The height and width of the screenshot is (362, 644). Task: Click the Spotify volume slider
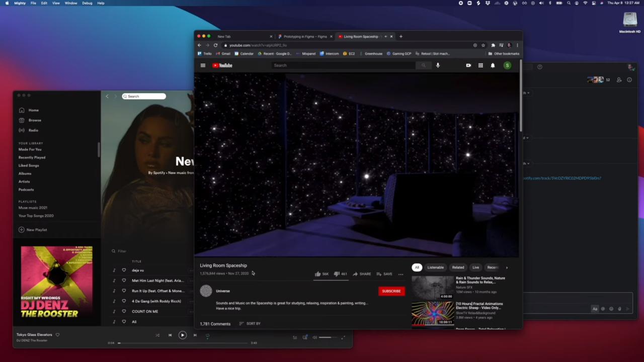325,337
